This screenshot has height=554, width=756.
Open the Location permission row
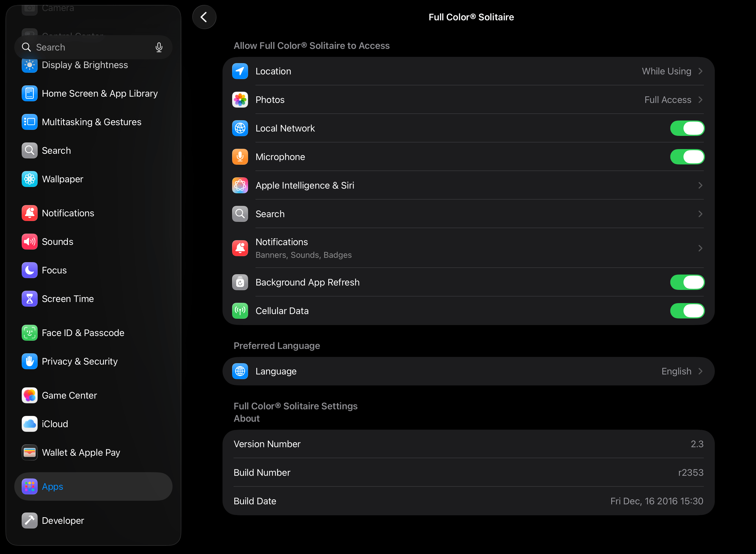point(468,71)
